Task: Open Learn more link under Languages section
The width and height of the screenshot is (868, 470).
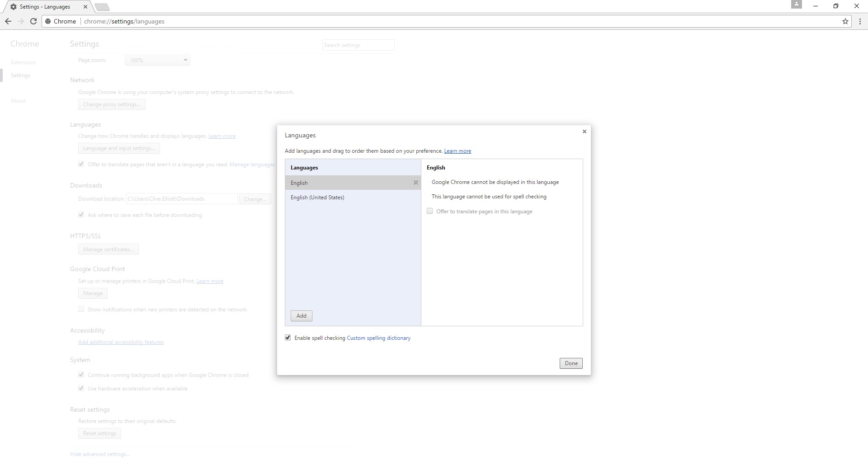Action: click(222, 136)
